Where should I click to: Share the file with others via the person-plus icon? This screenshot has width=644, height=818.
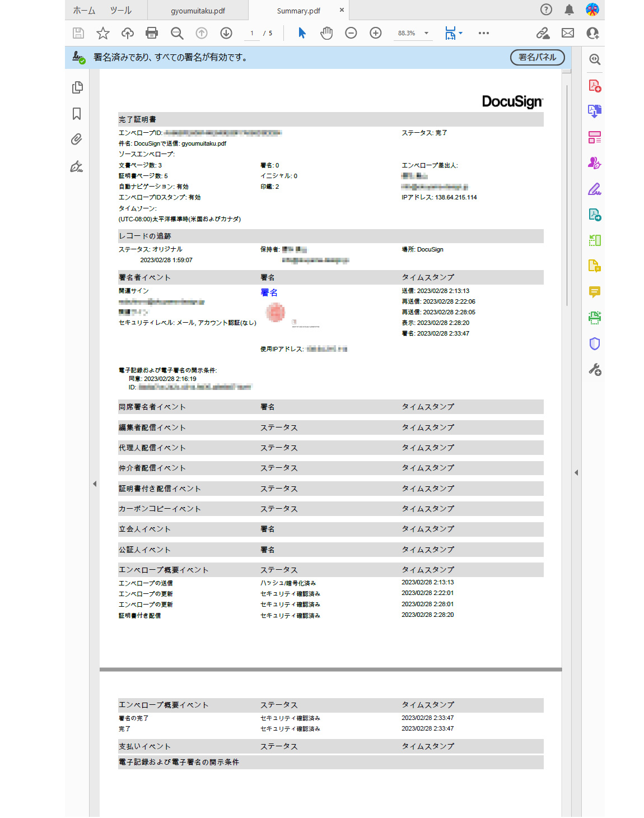[x=592, y=33]
